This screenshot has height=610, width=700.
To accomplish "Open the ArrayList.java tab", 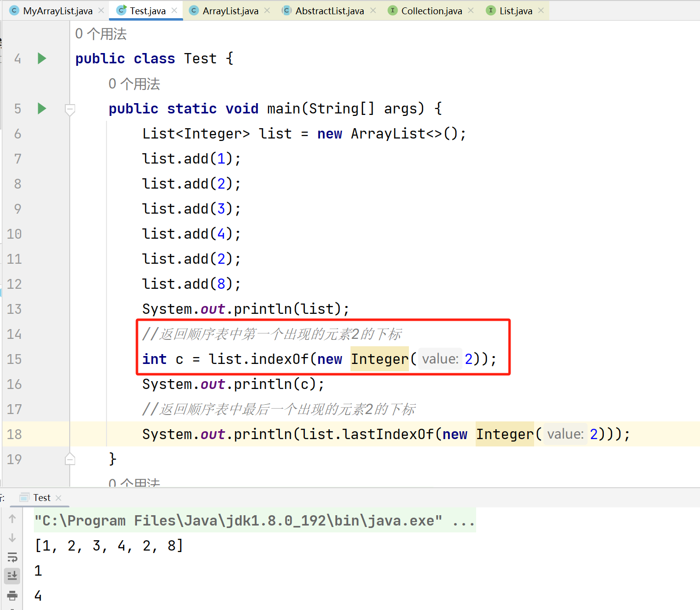I will tap(230, 11).
